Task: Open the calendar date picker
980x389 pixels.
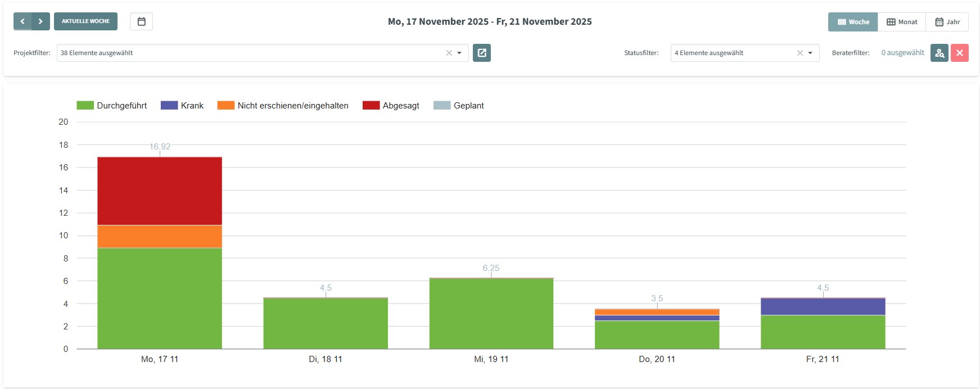Action: (141, 21)
